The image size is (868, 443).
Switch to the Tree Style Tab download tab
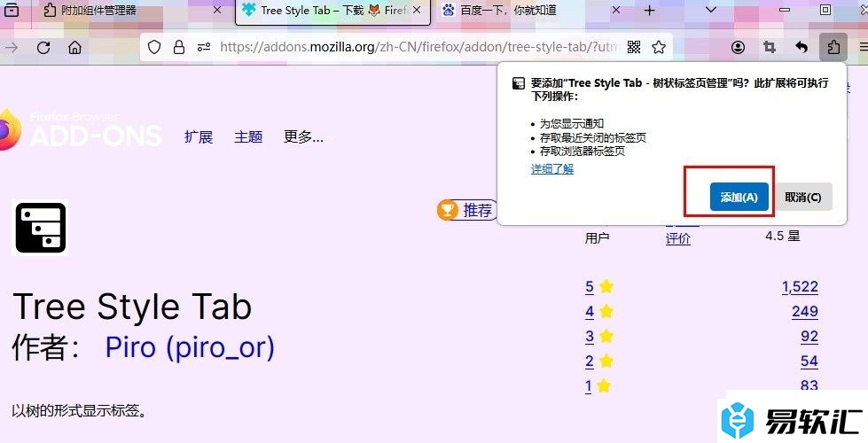coord(332,11)
